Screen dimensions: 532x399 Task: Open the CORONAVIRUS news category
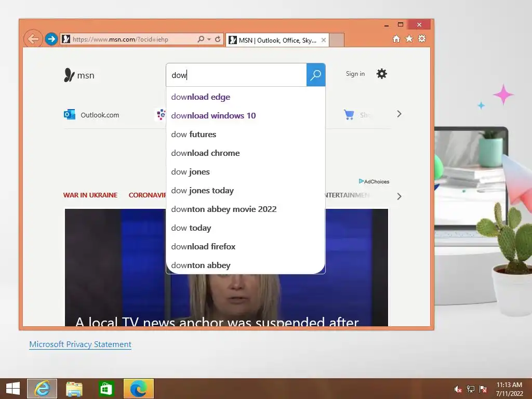point(147,195)
